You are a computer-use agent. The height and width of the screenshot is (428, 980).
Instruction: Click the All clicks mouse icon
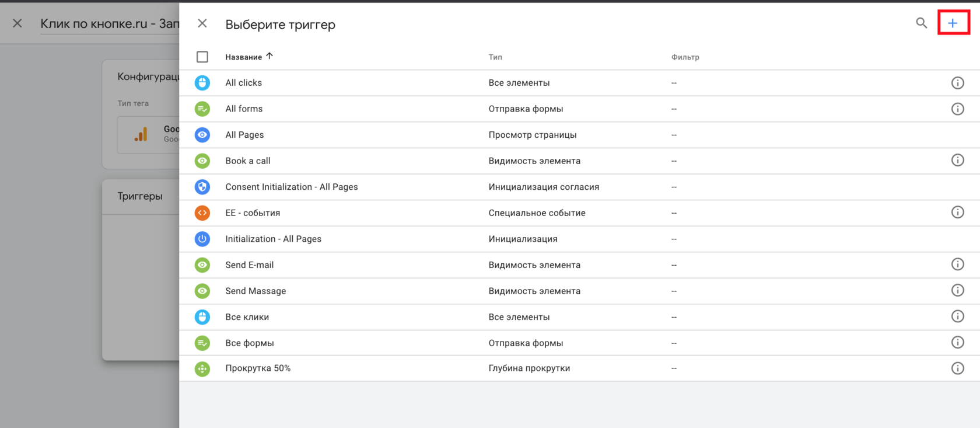(202, 83)
